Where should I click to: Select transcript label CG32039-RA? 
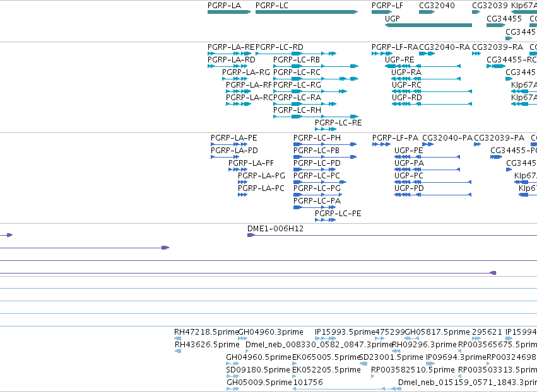(x=498, y=47)
